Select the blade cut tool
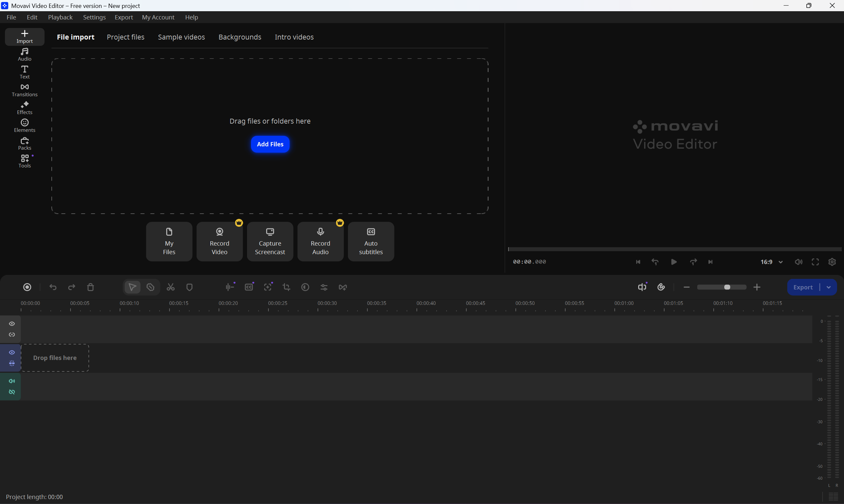This screenshot has width=844, height=504. click(x=150, y=287)
